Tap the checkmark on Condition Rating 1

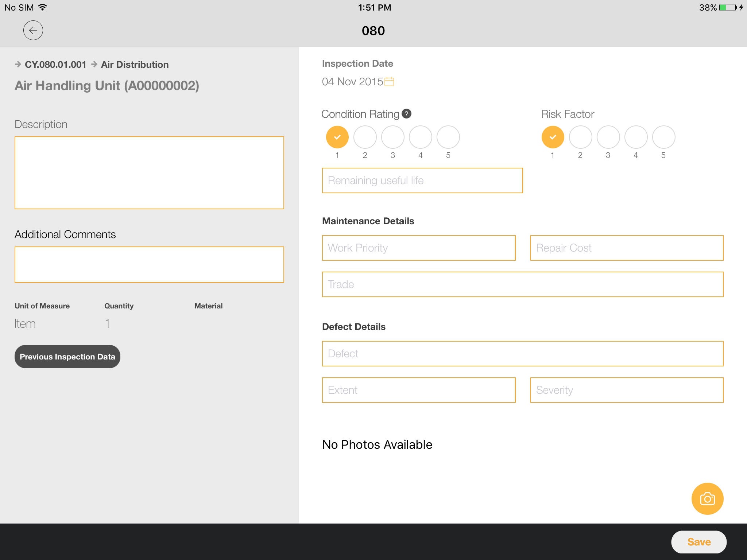336,136
